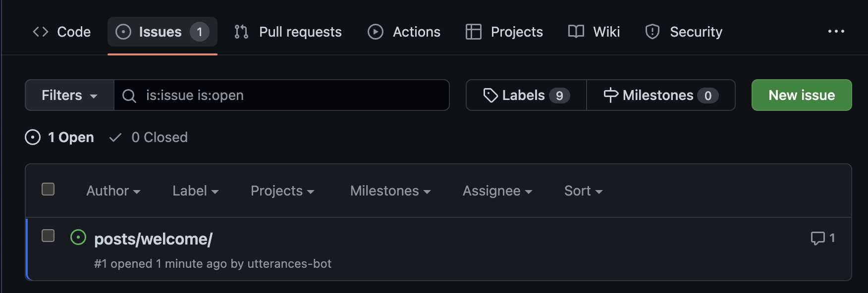The width and height of the screenshot is (868, 293).
Task: Click the magnifier icon in the search box
Action: tap(129, 96)
